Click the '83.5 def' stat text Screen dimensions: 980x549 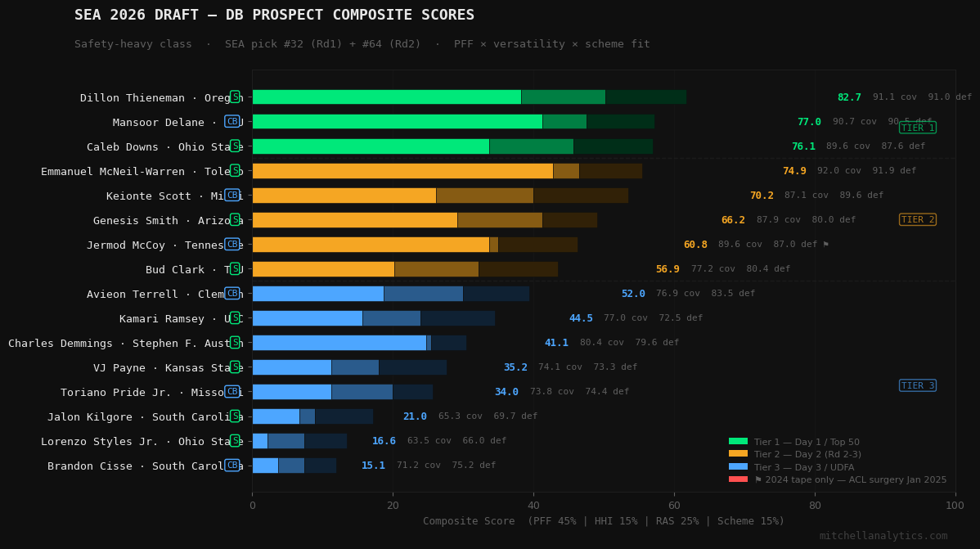pos(733,293)
